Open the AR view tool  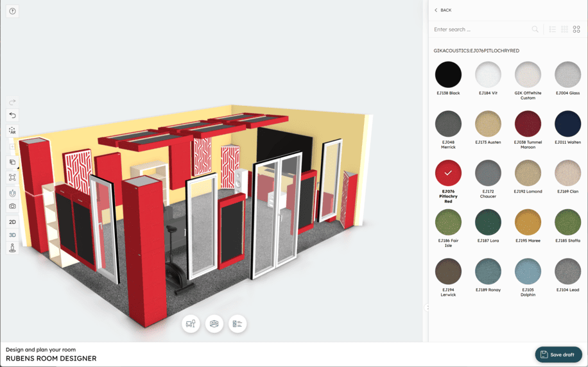[12, 131]
